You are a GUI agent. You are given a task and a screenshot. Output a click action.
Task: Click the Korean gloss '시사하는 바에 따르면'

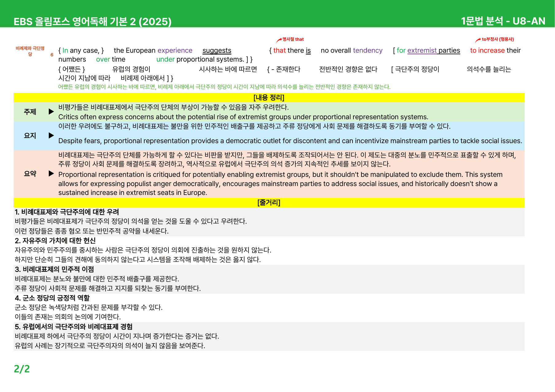[228, 69]
